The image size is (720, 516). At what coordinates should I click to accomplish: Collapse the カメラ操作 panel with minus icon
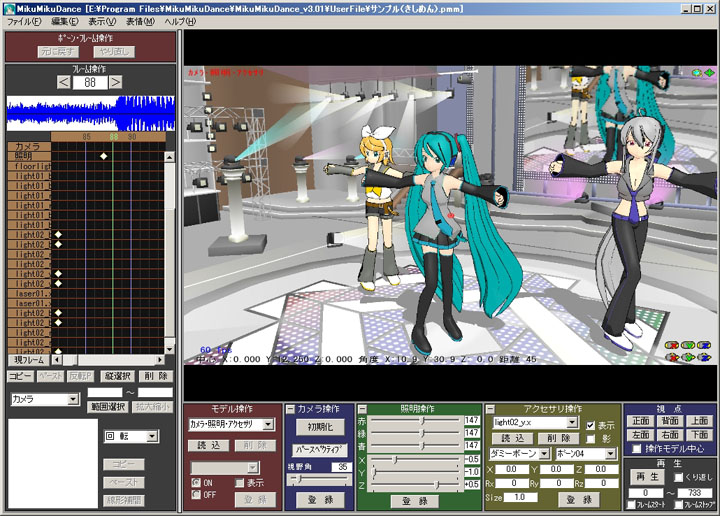coord(290,409)
